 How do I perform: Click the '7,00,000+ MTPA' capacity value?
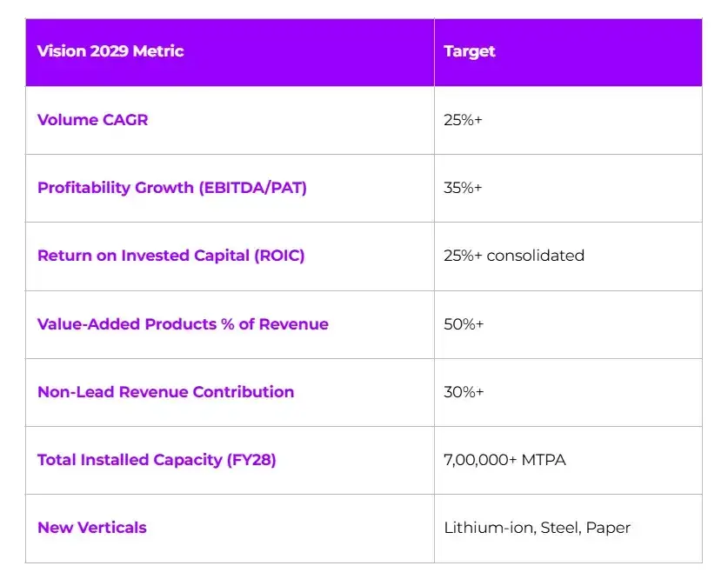(x=504, y=460)
